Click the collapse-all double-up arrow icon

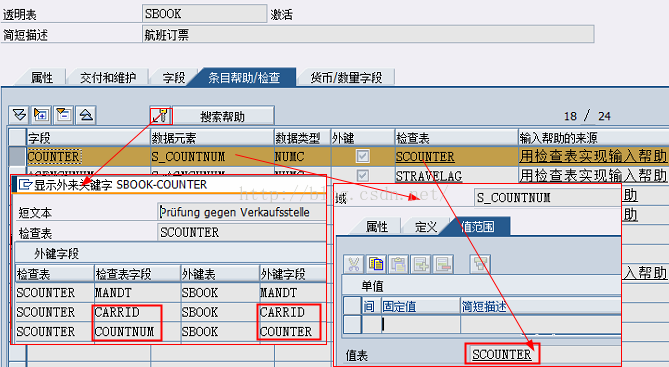click(86, 115)
